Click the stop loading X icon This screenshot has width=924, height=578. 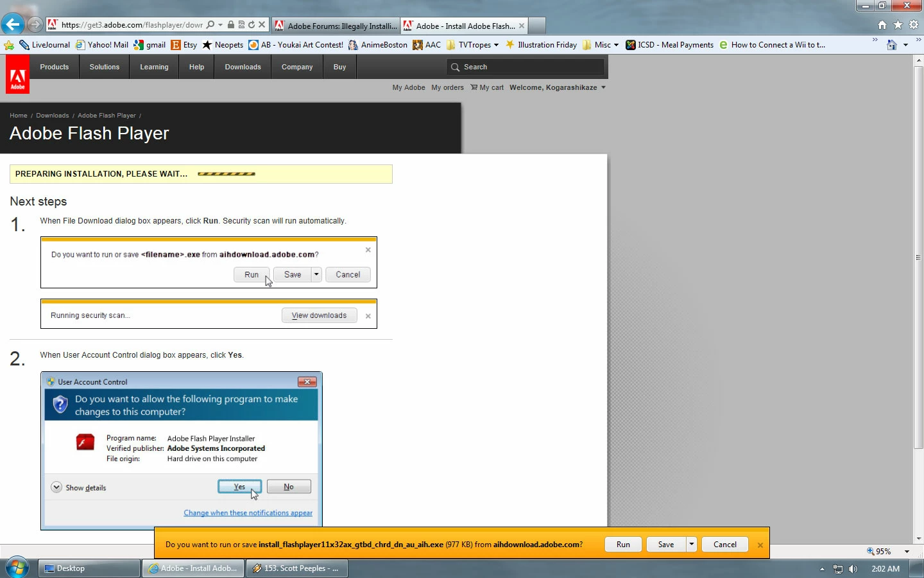click(x=262, y=25)
